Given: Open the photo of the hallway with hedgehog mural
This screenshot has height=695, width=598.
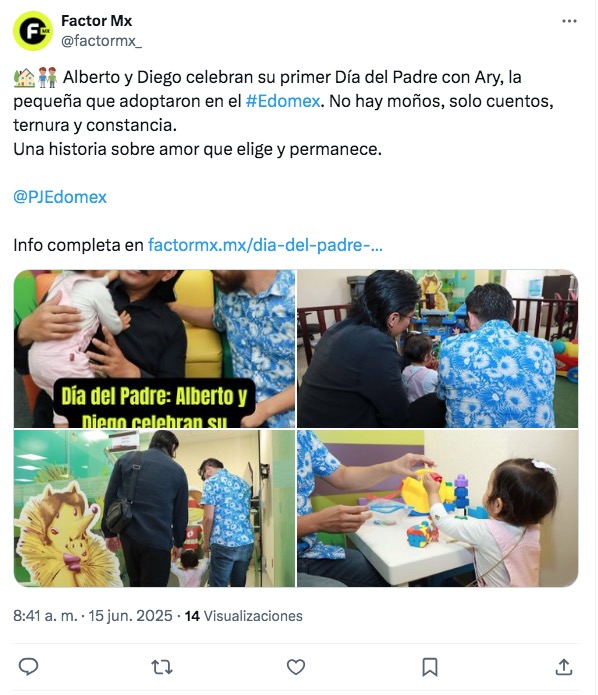Looking at the screenshot, I should coord(154,508).
